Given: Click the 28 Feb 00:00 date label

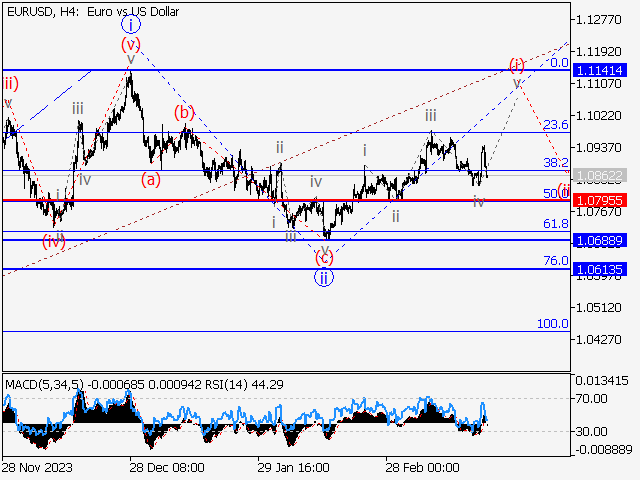Looking at the screenshot, I should pos(422,467).
